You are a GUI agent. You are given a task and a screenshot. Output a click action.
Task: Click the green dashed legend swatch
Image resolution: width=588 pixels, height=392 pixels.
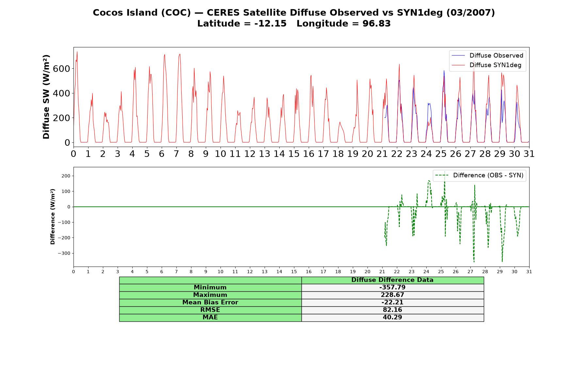(x=442, y=176)
